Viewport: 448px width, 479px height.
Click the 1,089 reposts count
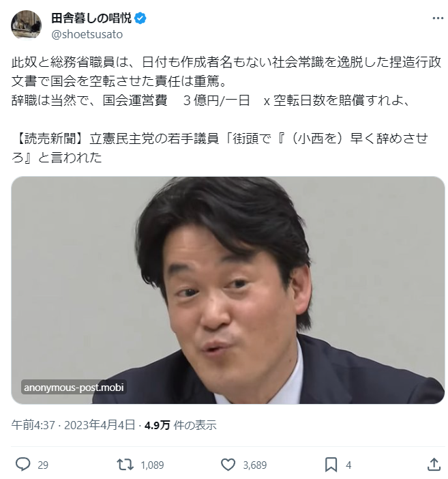point(152,465)
